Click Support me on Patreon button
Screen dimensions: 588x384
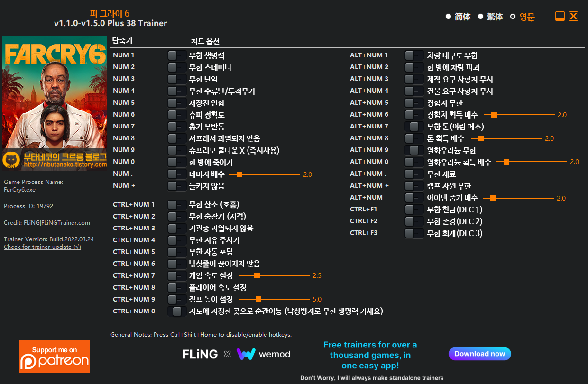pyautogui.click(x=55, y=356)
